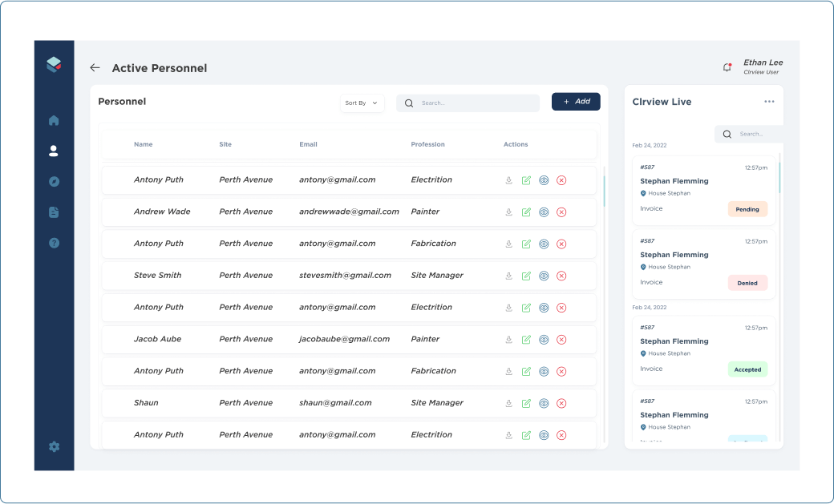The image size is (834, 504).
Task: Edit Steve Smith's personnel entry
Action: pyautogui.click(x=526, y=276)
